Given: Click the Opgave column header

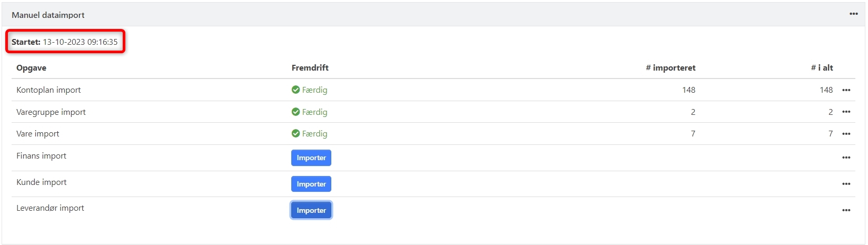Looking at the screenshot, I should click(31, 68).
